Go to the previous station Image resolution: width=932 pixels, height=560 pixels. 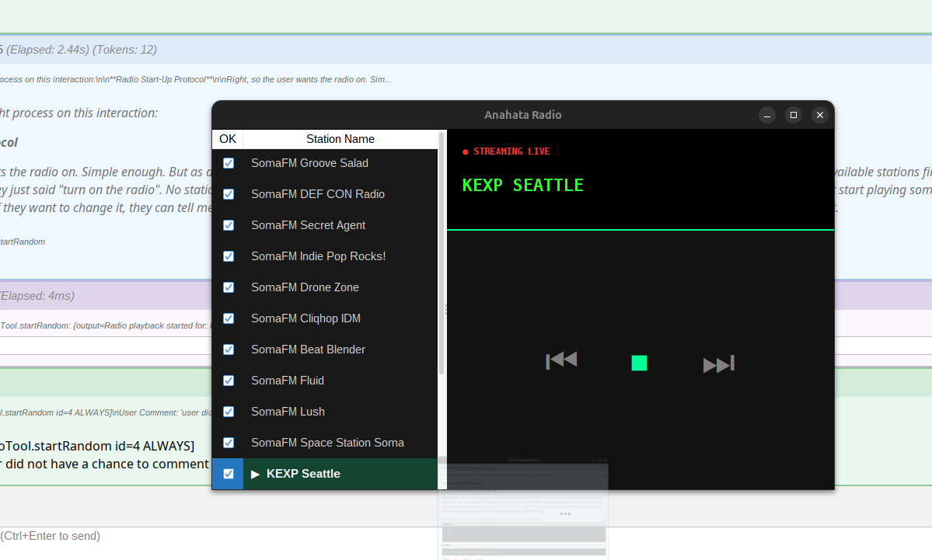561,360
